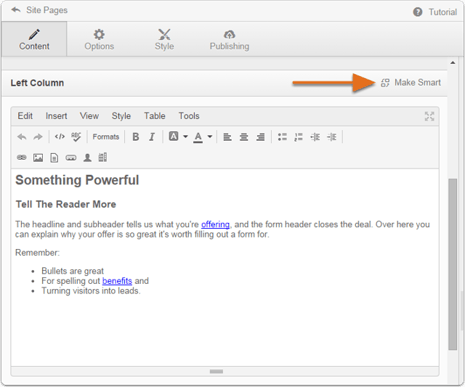Click the Make Smart button
Viewport: 465px width, 387px height.
(x=411, y=83)
